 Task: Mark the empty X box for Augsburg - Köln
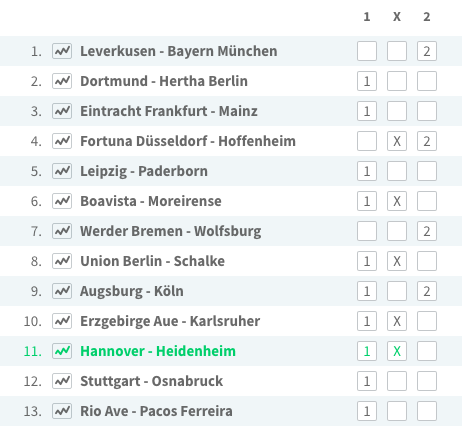397,291
